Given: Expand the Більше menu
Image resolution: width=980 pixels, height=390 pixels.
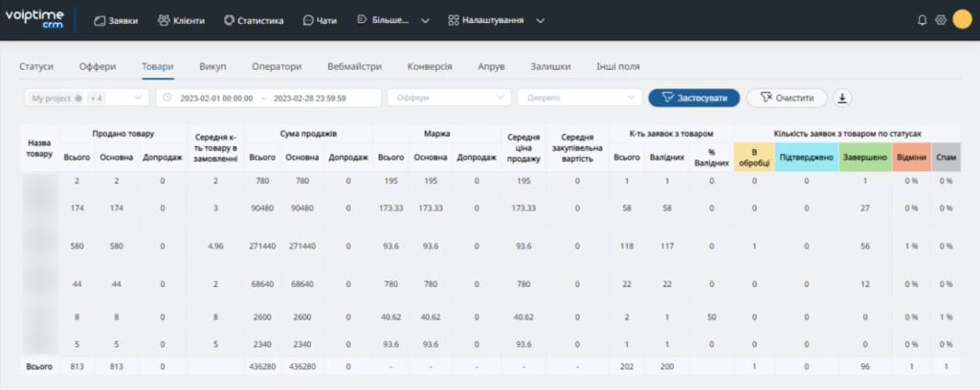Looking at the screenshot, I should (393, 21).
